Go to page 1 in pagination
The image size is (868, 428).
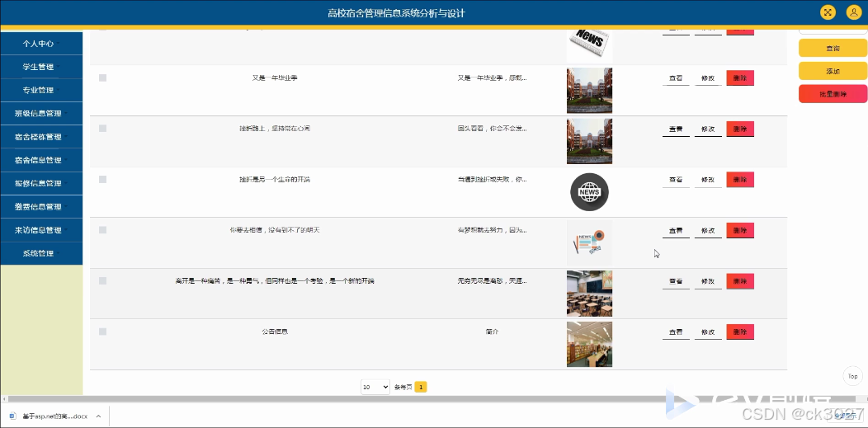(x=421, y=387)
